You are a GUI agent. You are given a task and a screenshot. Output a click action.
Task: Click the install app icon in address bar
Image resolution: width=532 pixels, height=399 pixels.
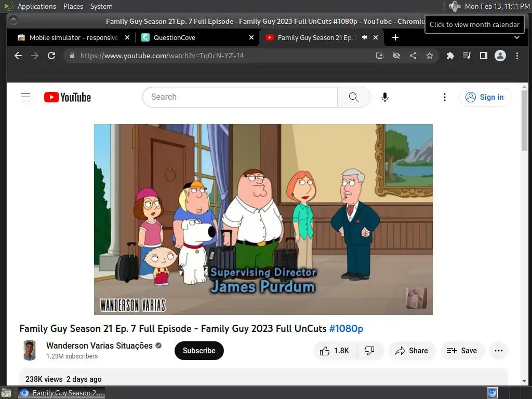pyautogui.click(x=380, y=56)
